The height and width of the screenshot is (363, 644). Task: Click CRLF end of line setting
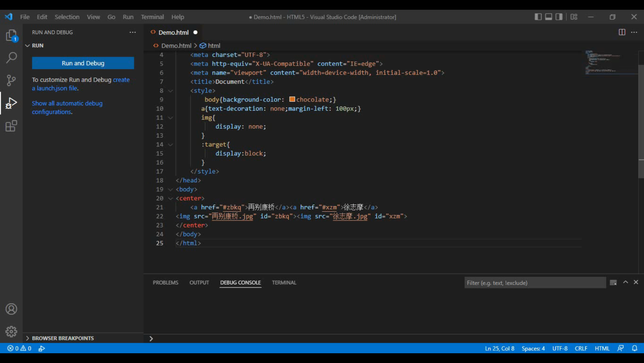(x=581, y=348)
